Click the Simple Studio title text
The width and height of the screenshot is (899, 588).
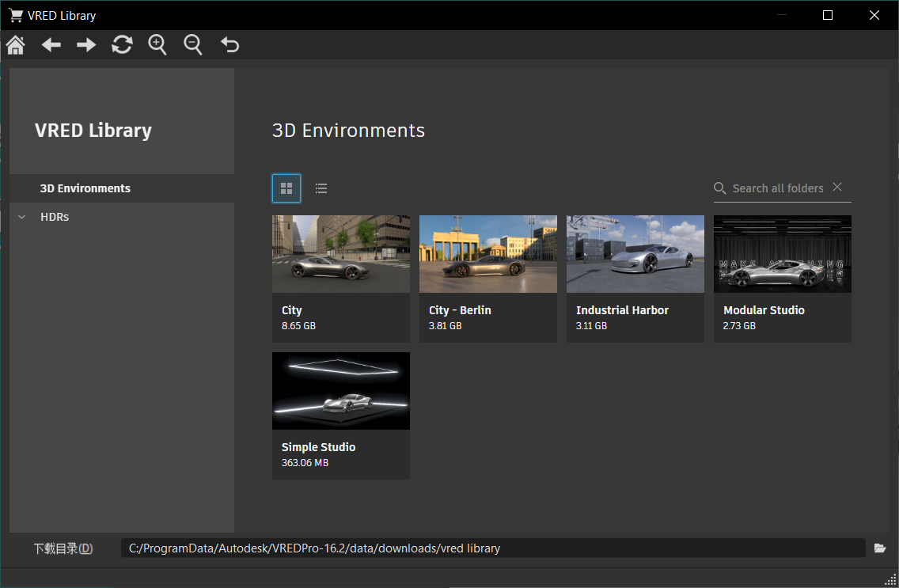318,447
